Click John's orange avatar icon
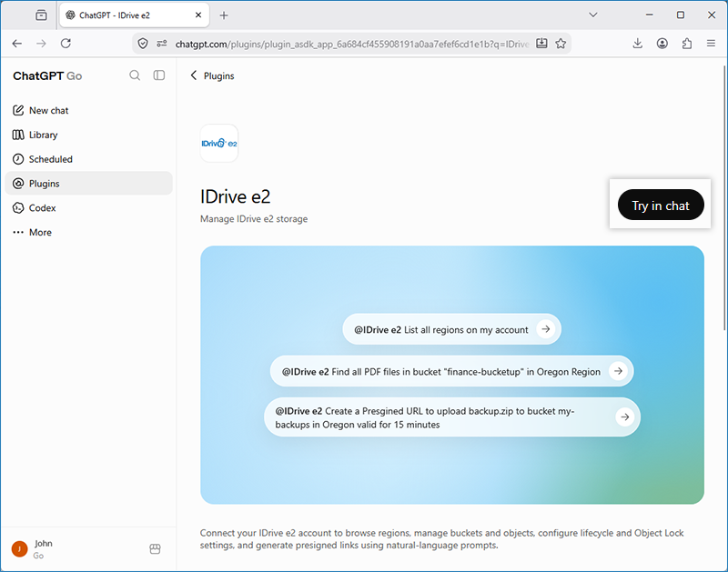Viewport: 728px width, 572px height. 19,549
